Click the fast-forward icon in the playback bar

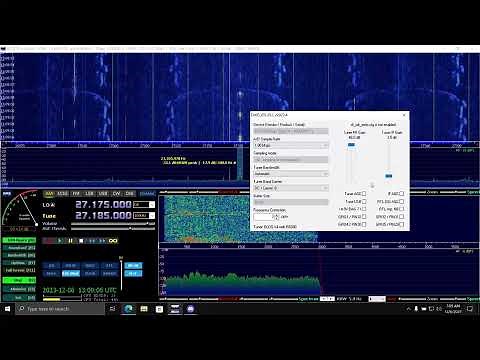pos(102,241)
